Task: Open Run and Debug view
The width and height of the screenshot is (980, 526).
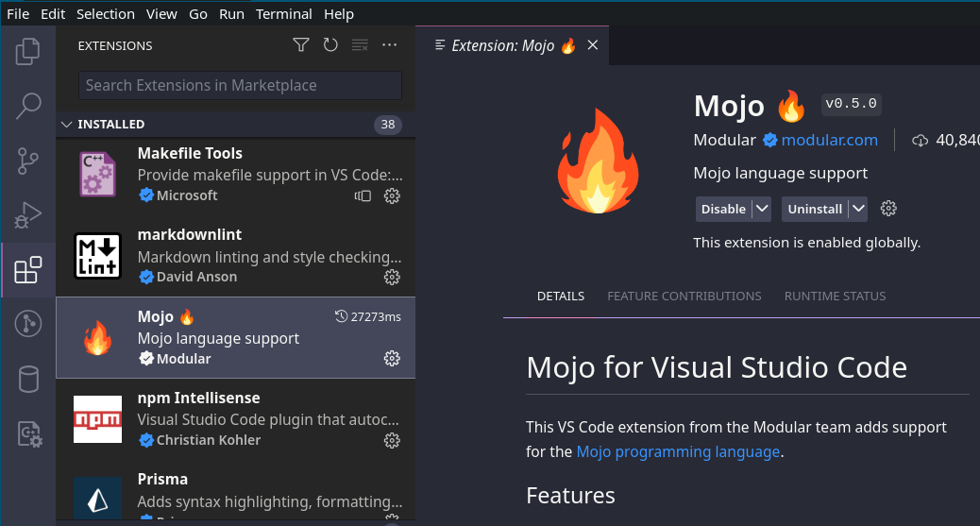Action: pos(27,215)
